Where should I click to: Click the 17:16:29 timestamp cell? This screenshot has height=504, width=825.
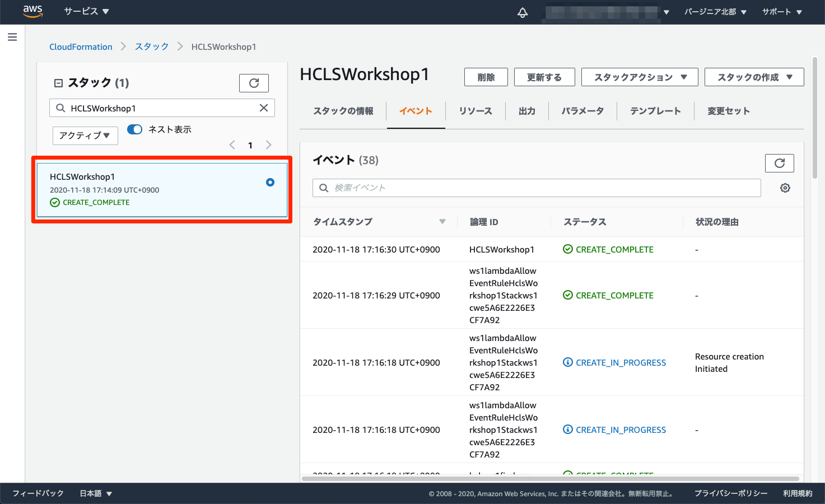tap(376, 296)
